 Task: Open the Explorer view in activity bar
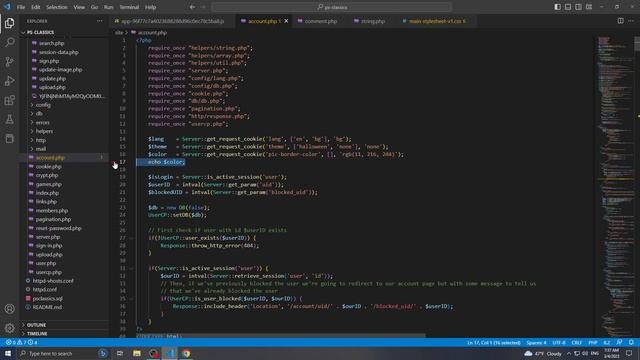pos(9,23)
